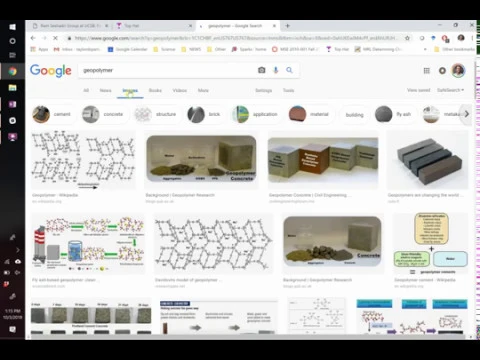Open the Other bookmarks folder at right
The height and width of the screenshot is (360, 480).
(x=454, y=49)
